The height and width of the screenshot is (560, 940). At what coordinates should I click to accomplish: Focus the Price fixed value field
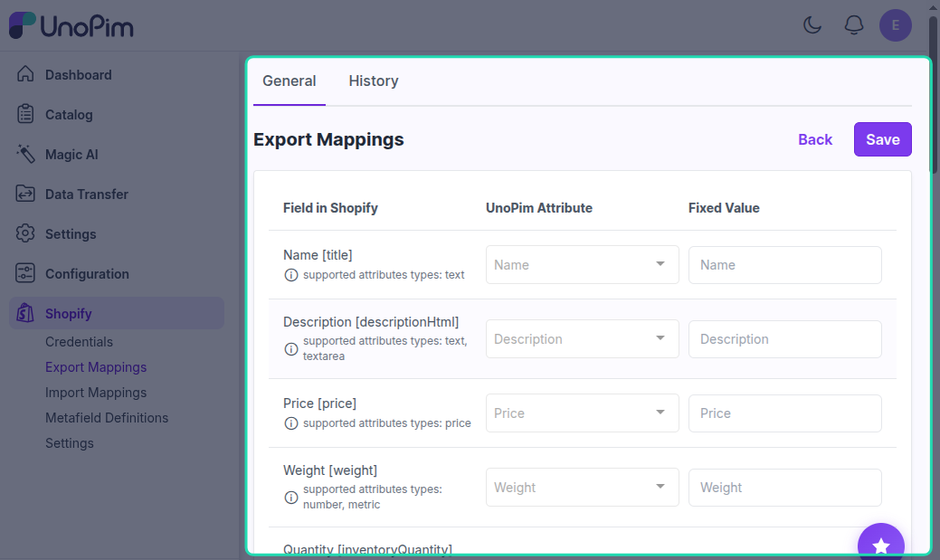tap(784, 413)
